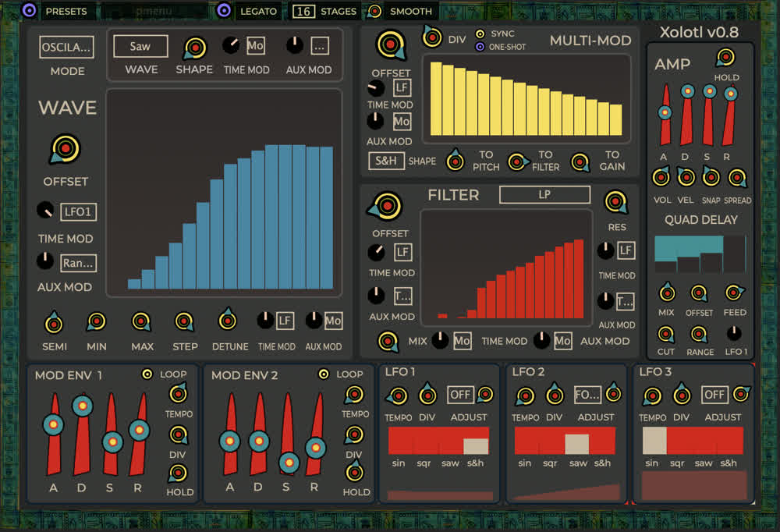
Task: Toggle the SMOOTH switch
Action: tap(374, 11)
